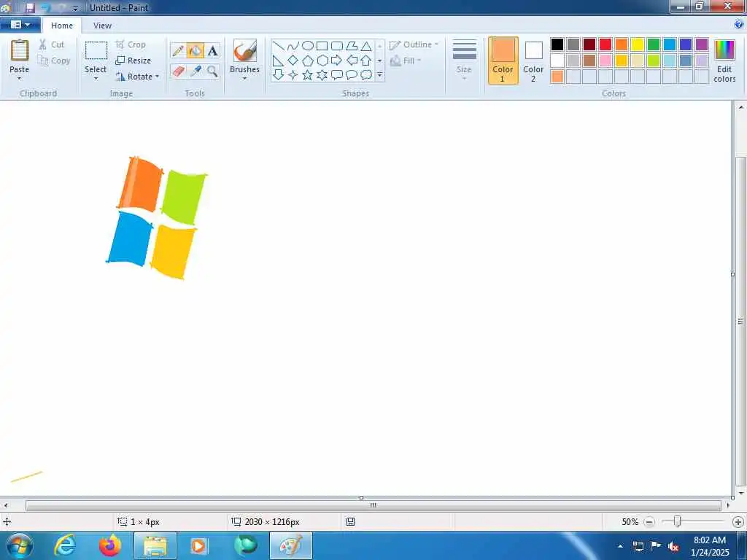Screen dimensions: 747x560
Task: Select the Eraser tool
Action: point(178,71)
